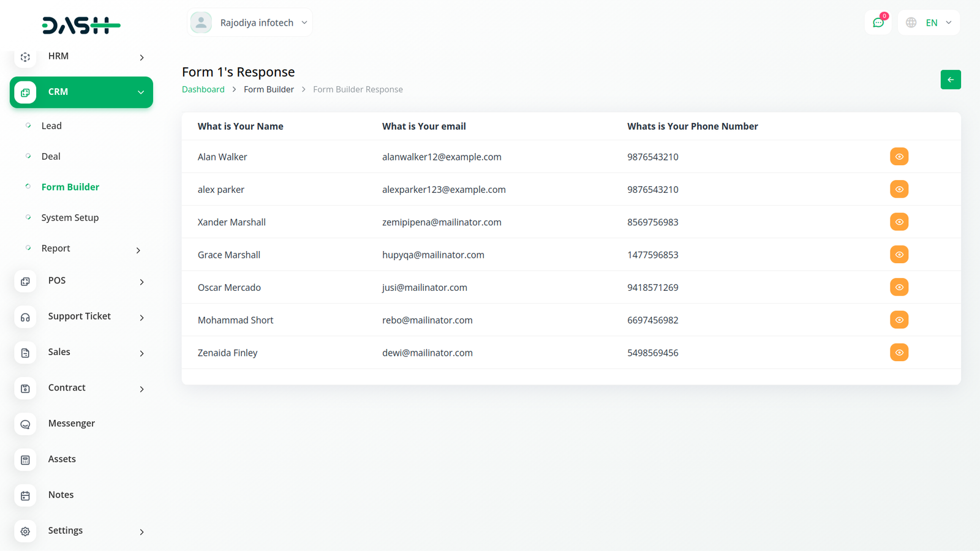View Alan Walker's response with eye icon
This screenshot has height=551, width=980.
[899, 157]
